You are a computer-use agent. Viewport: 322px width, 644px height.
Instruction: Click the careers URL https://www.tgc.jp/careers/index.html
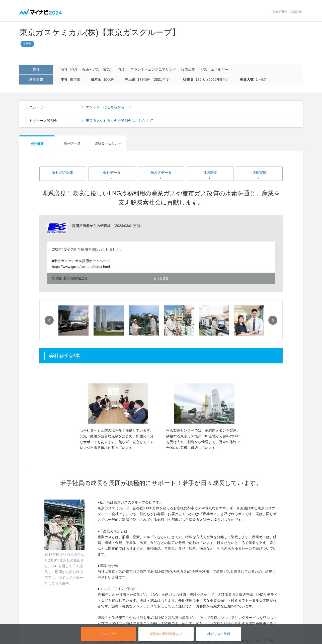click(x=81, y=267)
